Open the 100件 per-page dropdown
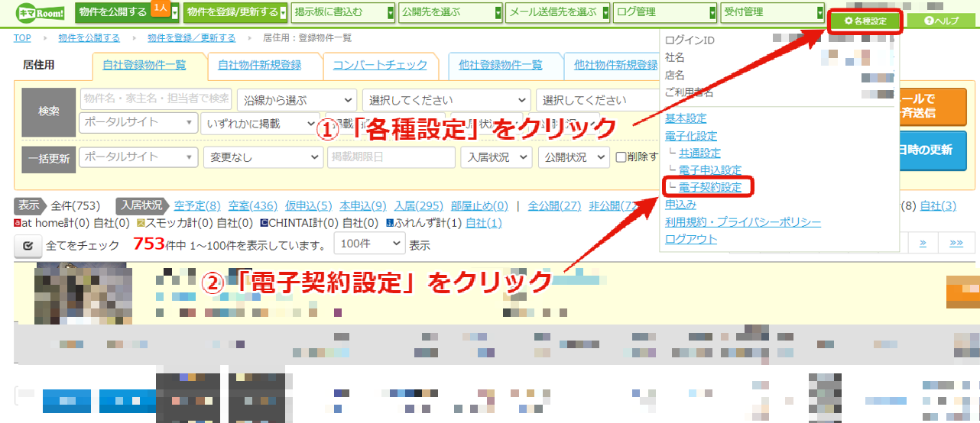Screen dimensions: 980x423 coord(369,245)
